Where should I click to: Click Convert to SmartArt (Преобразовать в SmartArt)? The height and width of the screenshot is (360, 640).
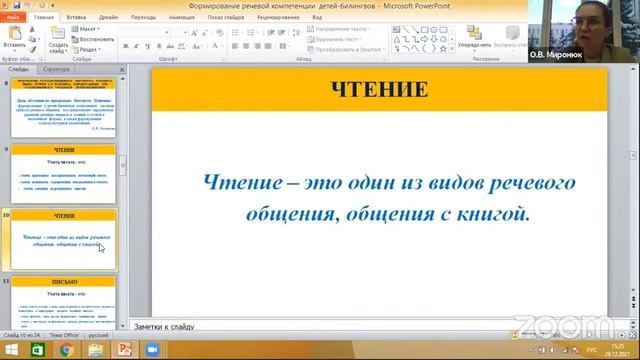point(346,49)
